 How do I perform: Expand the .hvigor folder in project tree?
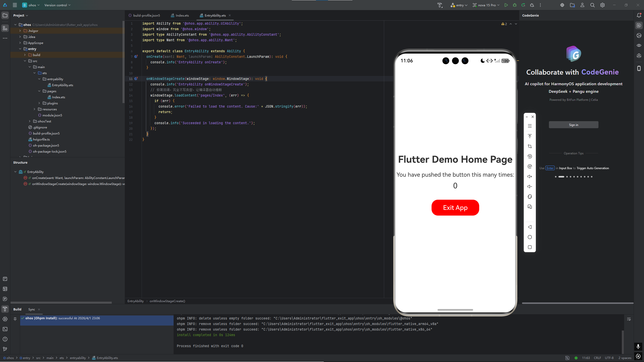tap(20, 31)
